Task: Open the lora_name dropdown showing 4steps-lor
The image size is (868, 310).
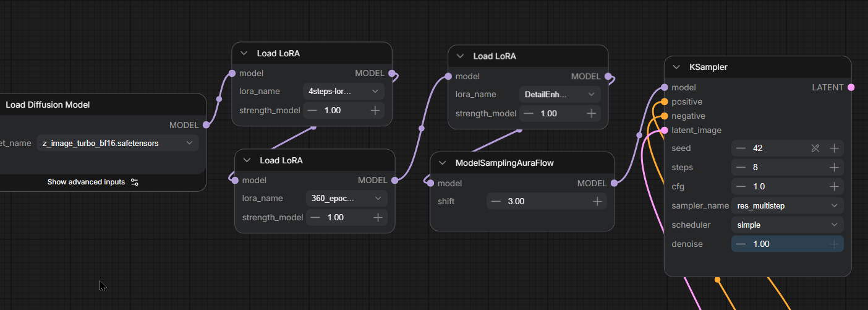Action: (344, 91)
